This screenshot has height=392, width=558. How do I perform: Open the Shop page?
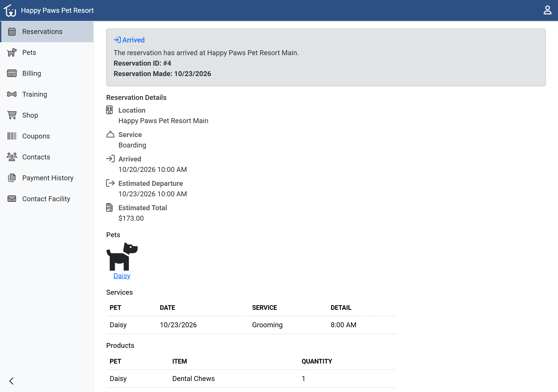coord(47,115)
